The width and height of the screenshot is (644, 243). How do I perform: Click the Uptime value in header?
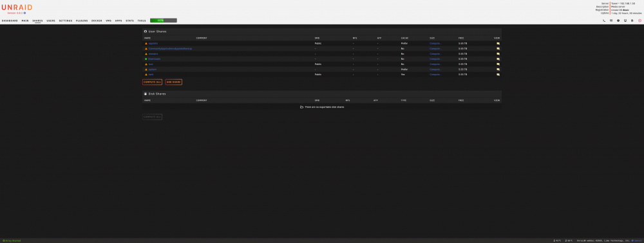[627, 13]
